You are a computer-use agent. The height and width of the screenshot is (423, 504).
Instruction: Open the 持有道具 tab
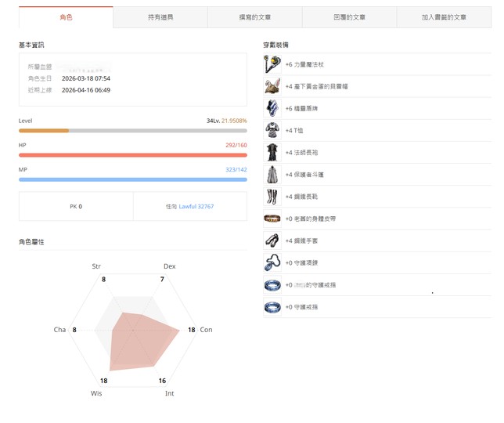(160, 17)
